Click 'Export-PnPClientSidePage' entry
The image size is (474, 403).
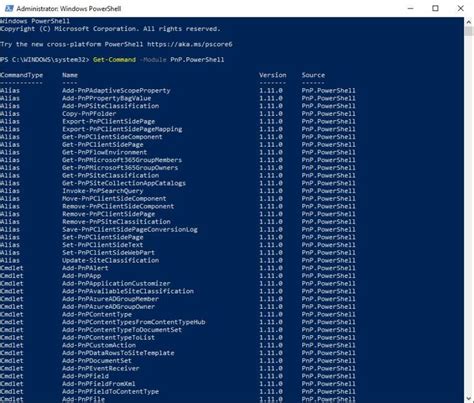click(x=108, y=121)
